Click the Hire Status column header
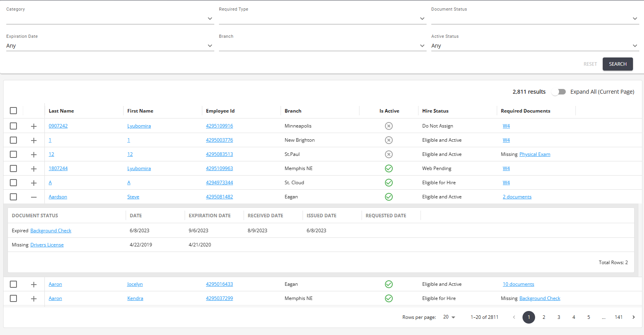This screenshot has width=644, height=335. tap(435, 111)
